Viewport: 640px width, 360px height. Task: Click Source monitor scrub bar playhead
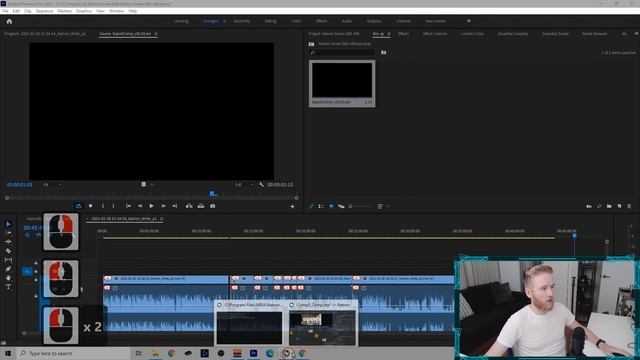[213, 194]
